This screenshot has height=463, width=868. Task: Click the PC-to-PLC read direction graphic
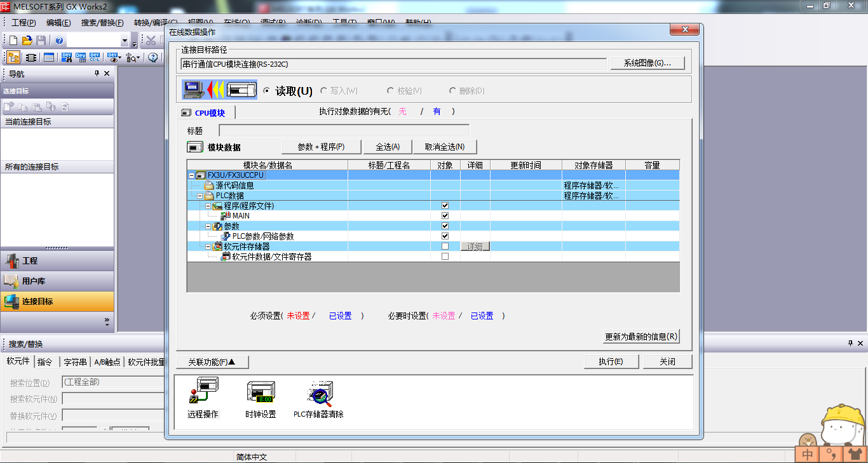219,90
